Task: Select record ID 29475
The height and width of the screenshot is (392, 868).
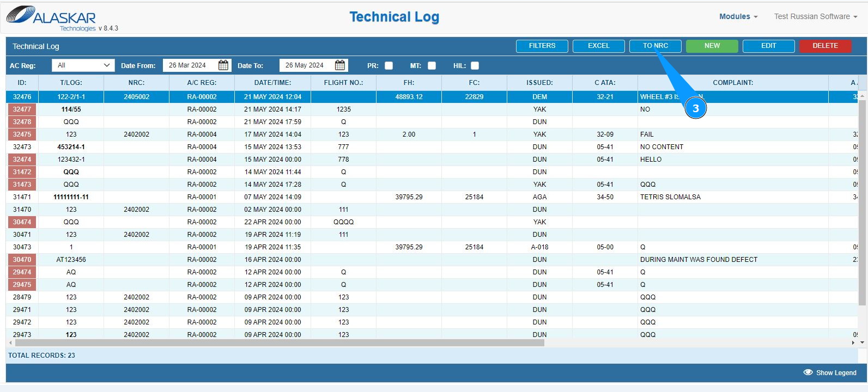Action: pyautogui.click(x=22, y=285)
